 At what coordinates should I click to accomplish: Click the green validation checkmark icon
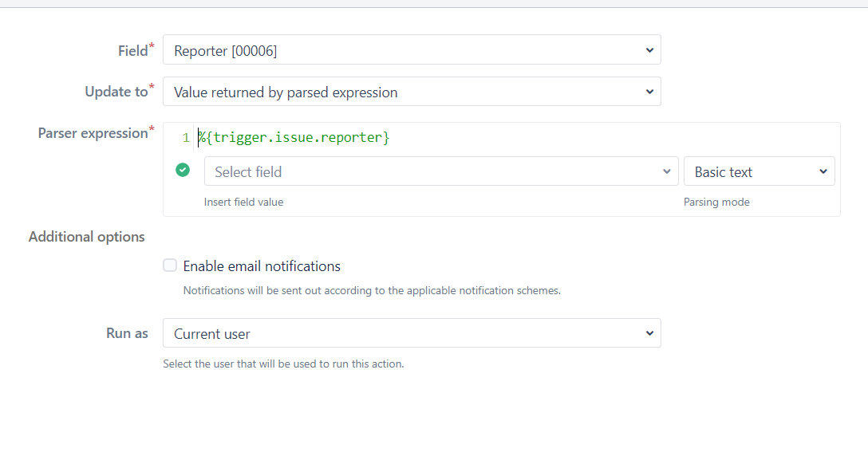(x=183, y=170)
